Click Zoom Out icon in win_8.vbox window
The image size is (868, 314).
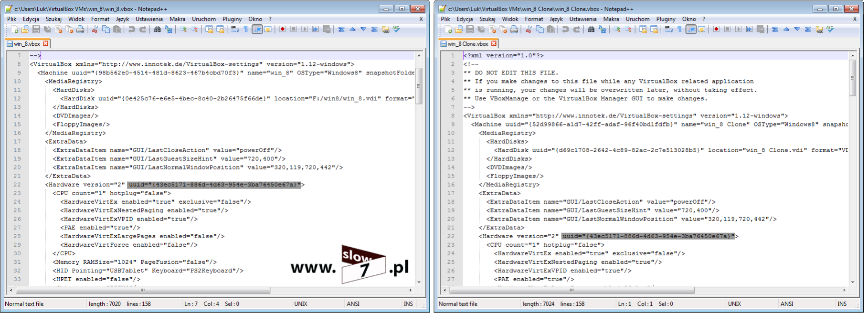coord(194,30)
